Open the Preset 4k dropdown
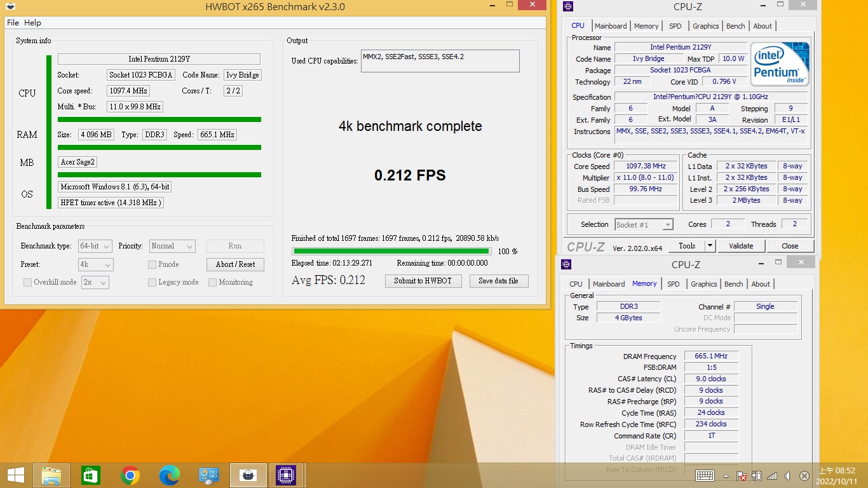Image resolution: width=868 pixels, height=488 pixels. [x=95, y=264]
